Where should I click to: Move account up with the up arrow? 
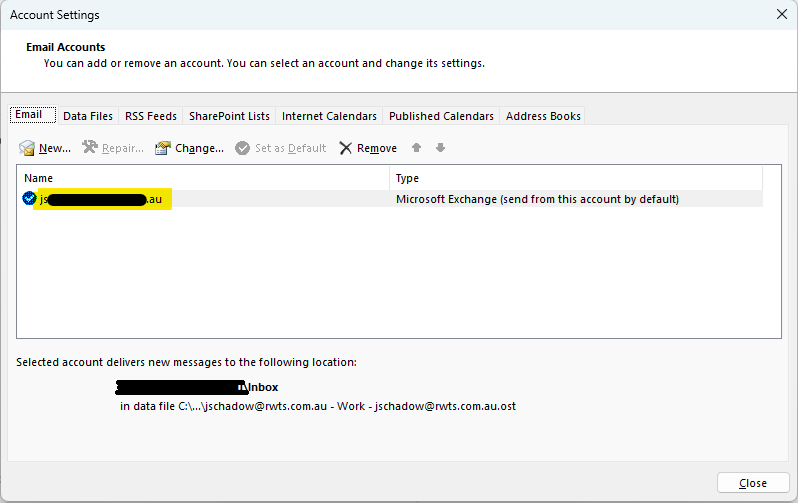(x=416, y=148)
